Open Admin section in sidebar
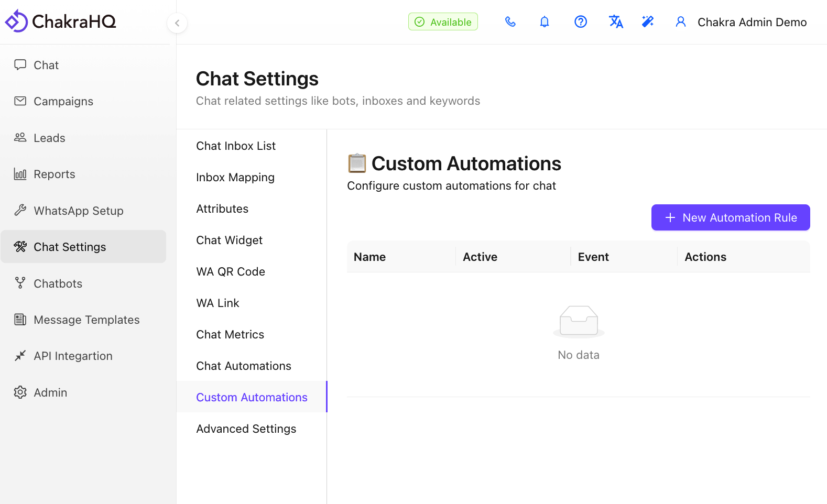The width and height of the screenshot is (827, 504). pyautogui.click(x=50, y=392)
